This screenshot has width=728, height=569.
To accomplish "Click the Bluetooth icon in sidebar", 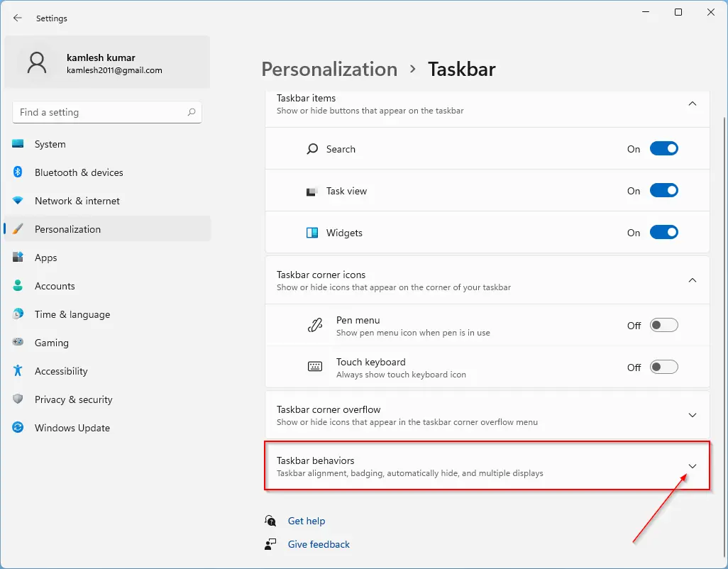I will (x=18, y=172).
